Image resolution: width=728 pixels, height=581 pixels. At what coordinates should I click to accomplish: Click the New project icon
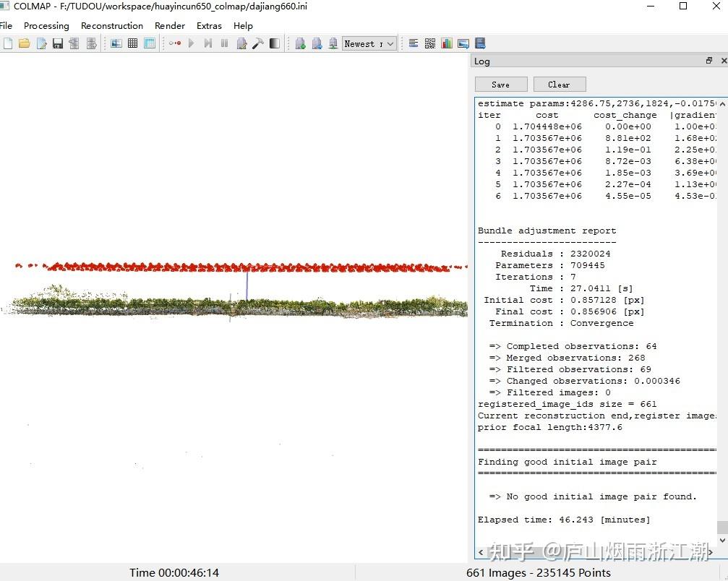tap(8, 43)
